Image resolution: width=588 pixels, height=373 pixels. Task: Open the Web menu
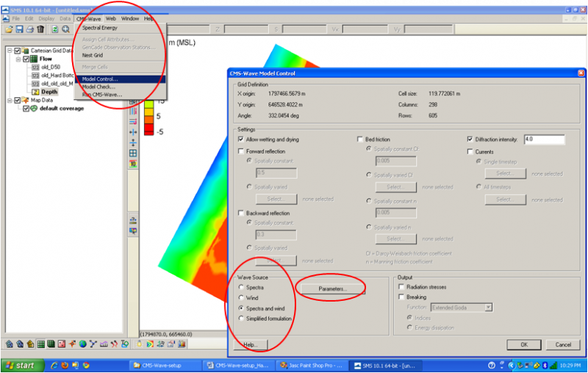tap(111, 18)
